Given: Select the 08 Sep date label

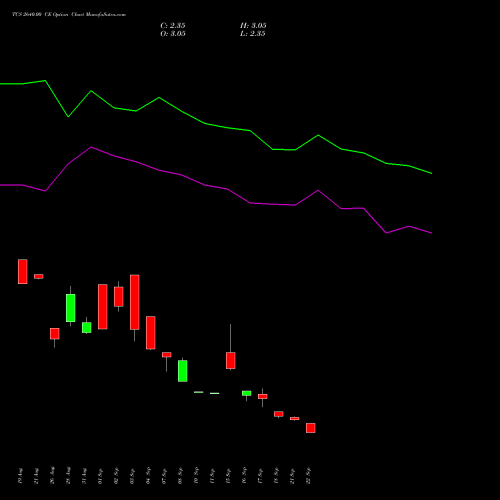Looking at the screenshot, I should [180, 476].
